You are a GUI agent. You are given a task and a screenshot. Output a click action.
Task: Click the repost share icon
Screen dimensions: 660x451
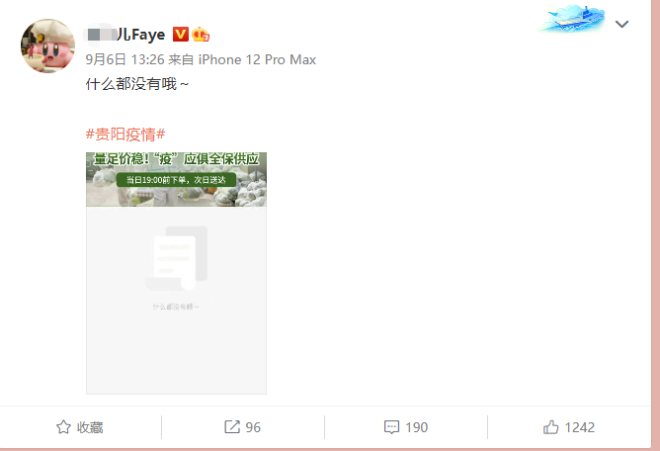point(232,427)
